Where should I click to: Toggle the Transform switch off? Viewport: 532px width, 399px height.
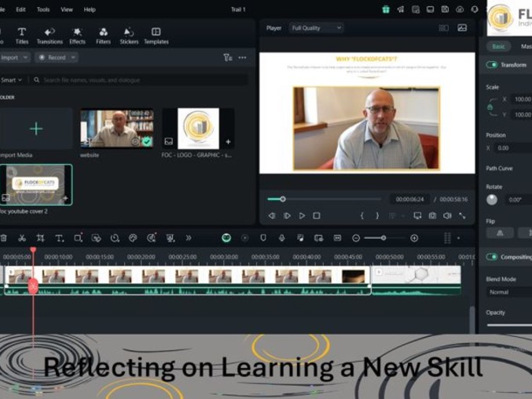coord(492,65)
